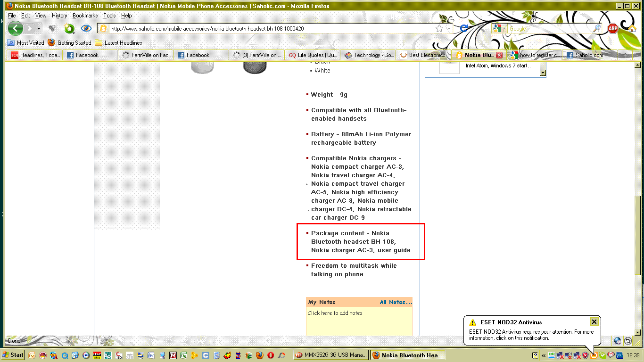Click the Windows Start button

point(13,355)
